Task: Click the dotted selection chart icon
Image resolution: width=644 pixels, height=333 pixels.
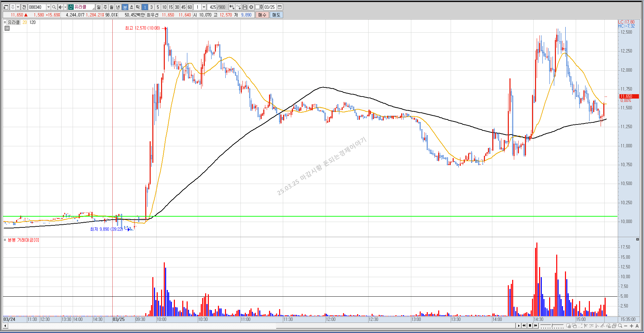Action: (x=580, y=326)
